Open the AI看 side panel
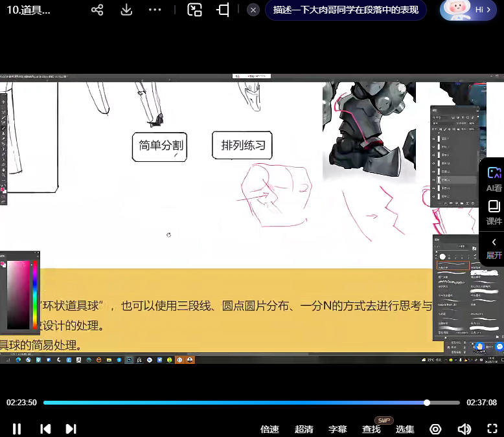This screenshot has width=504, height=437. tap(494, 179)
